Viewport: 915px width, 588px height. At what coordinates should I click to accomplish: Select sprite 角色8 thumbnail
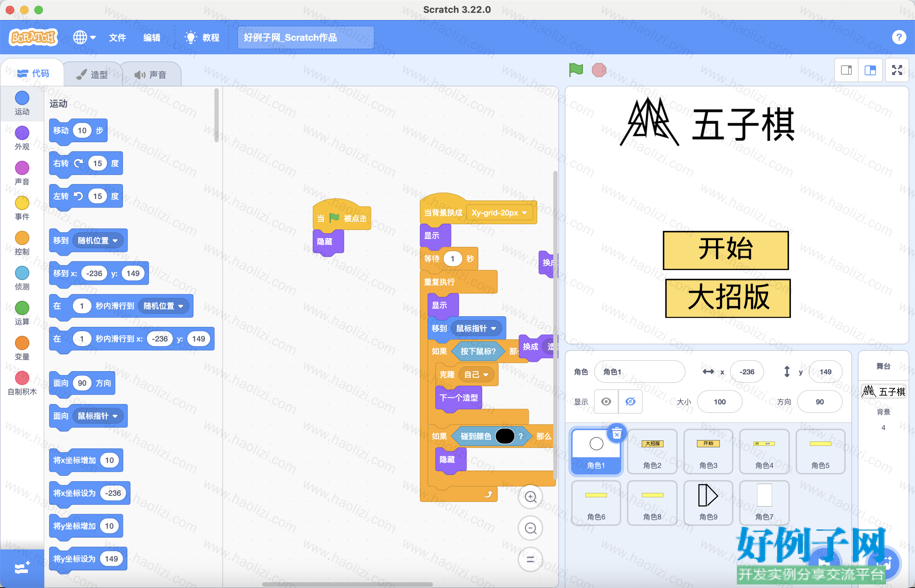tap(652, 503)
